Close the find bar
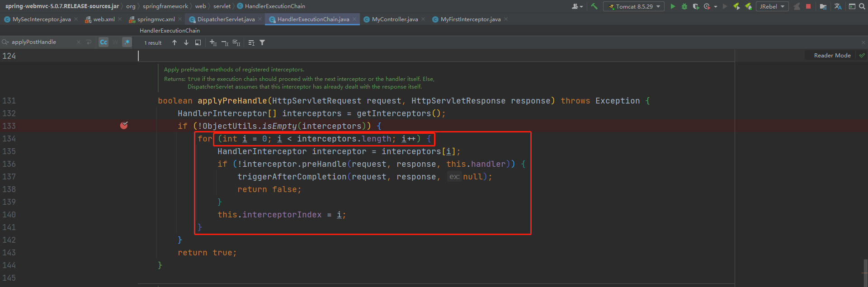 point(863,42)
